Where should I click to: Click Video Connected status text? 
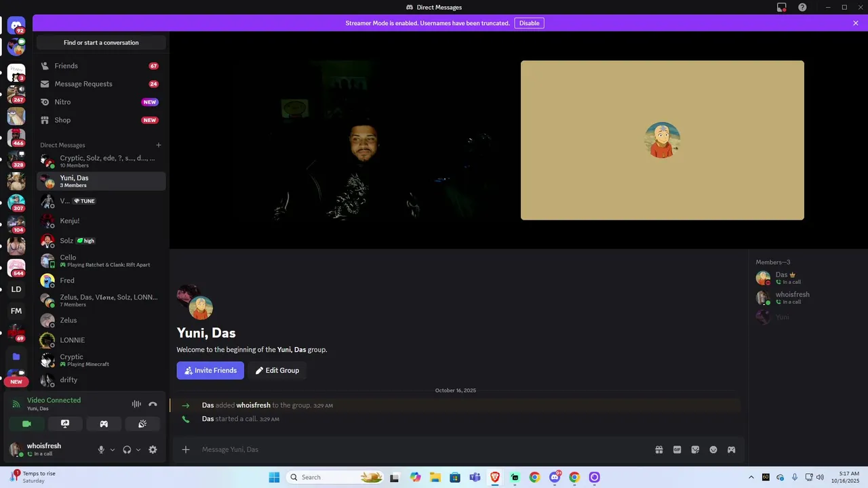click(54, 400)
